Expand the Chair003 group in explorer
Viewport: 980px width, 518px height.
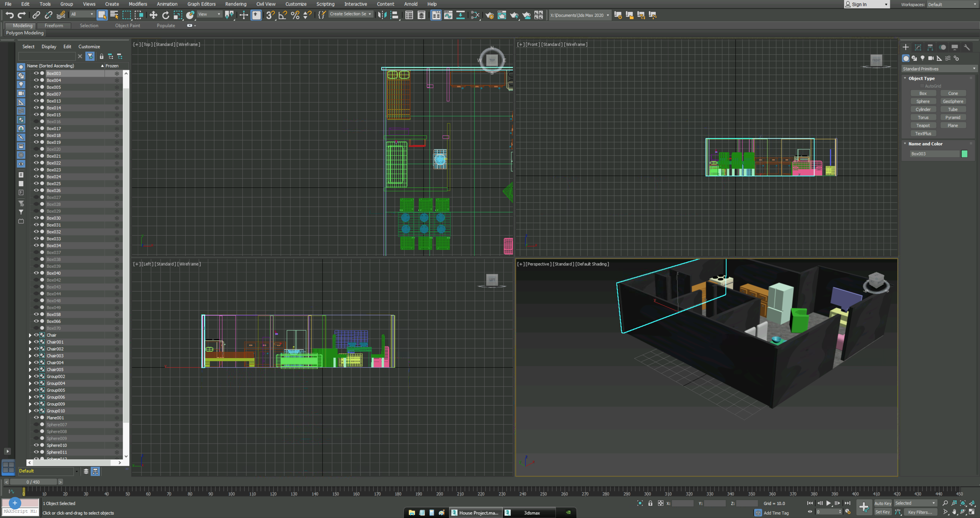point(30,356)
